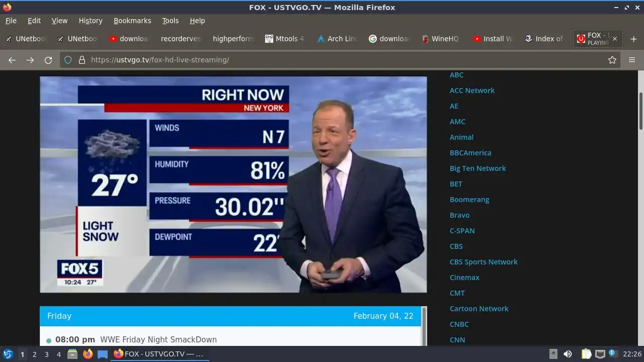This screenshot has height=362, width=644.
Task: Switch to the Index of tab
Action: [x=544, y=39]
